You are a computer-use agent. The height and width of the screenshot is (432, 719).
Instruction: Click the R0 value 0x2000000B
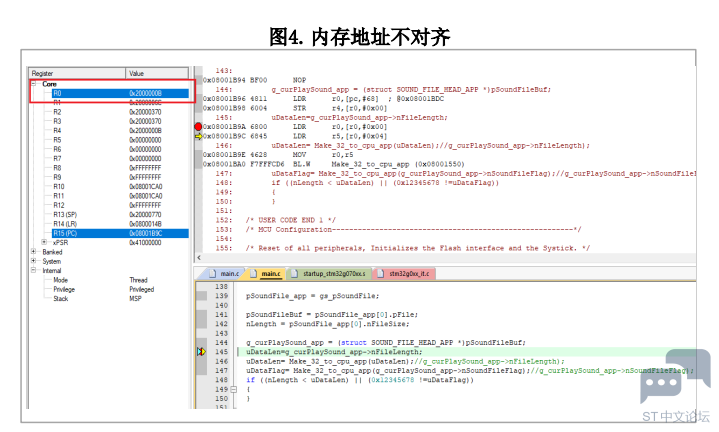[x=145, y=93]
